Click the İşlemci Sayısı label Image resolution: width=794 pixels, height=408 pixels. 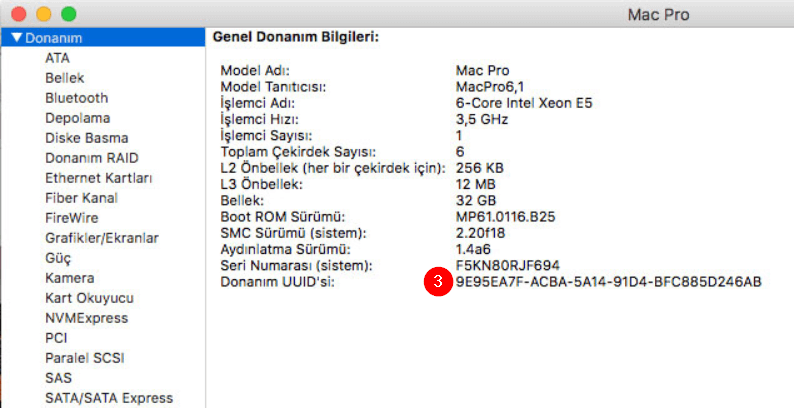click(x=266, y=136)
